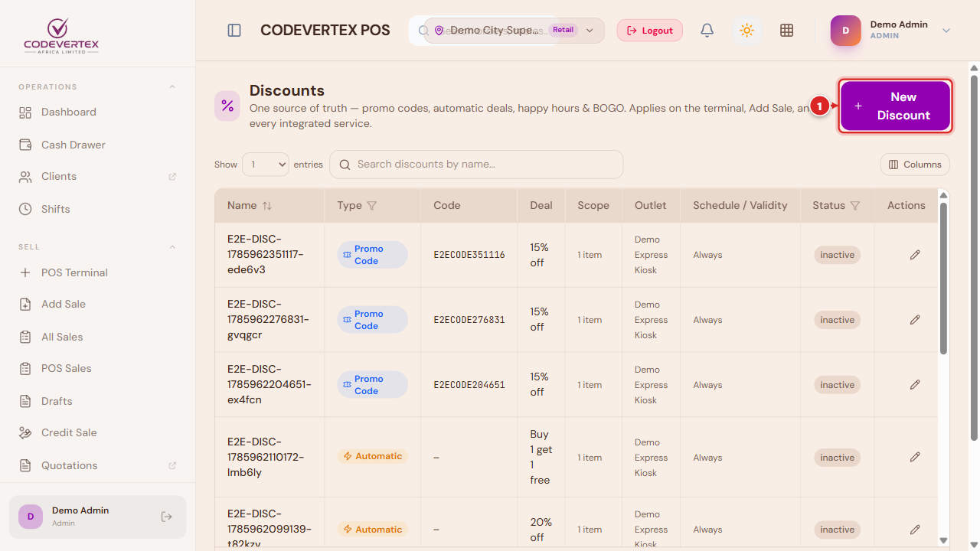Click in Search discounts by name field

[x=476, y=165]
